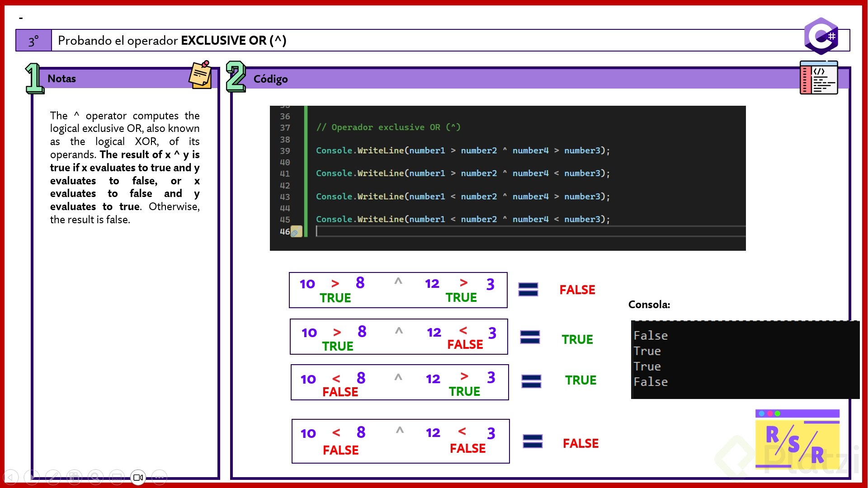Click the yellow RSR browser logo
Screen dimensions: 868x488
click(797, 439)
